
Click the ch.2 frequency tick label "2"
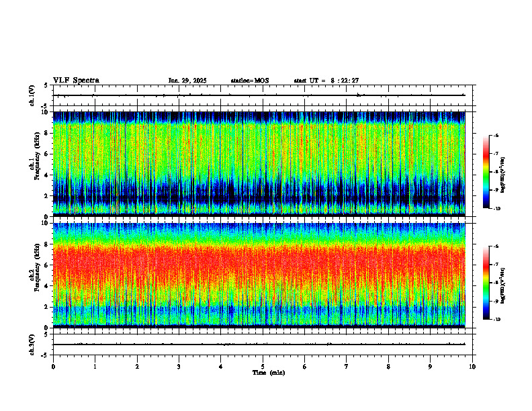coord(47,307)
